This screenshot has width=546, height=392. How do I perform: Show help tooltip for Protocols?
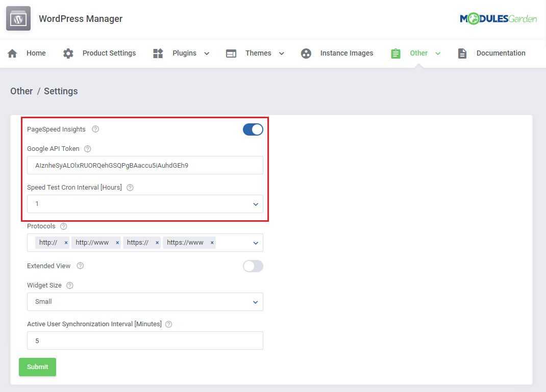point(63,226)
